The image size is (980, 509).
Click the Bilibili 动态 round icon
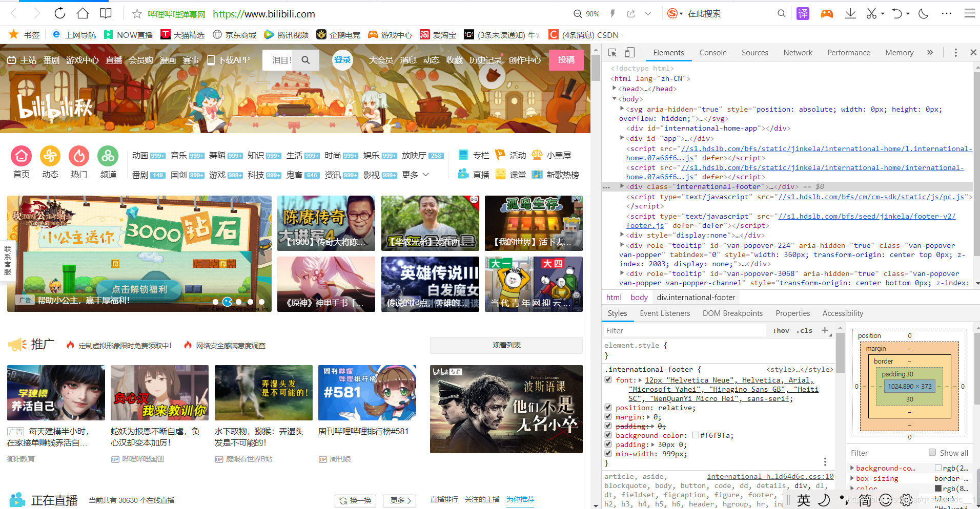(50, 156)
